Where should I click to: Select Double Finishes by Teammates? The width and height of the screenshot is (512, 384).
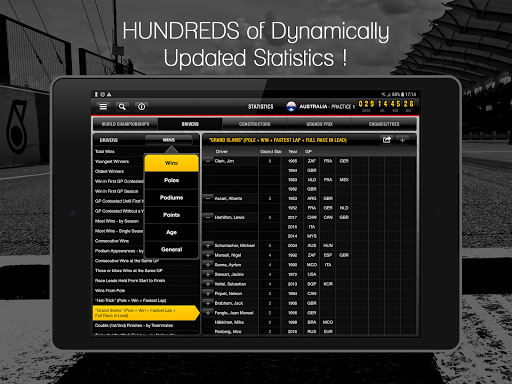pyautogui.click(x=146, y=326)
